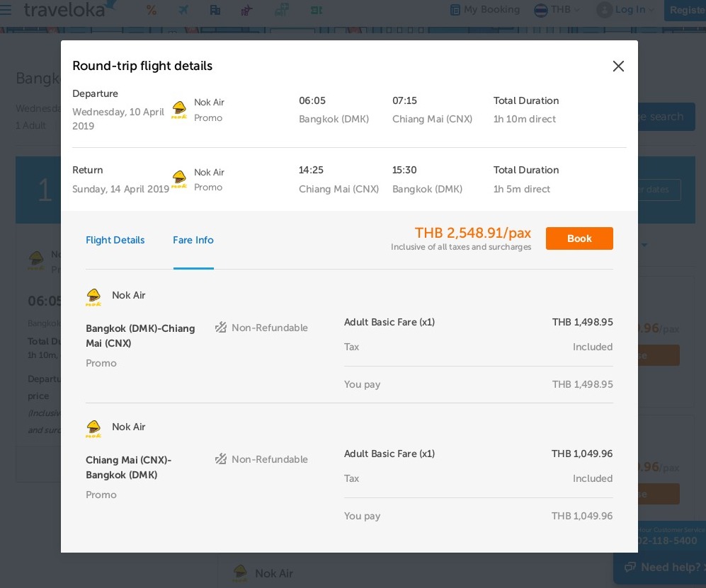Click the 'Chiang Mai (CNX)-Bangkok (DMK)' route heading
Image resolution: width=706 pixels, height=588 pixels.
[x=128, y=468]
